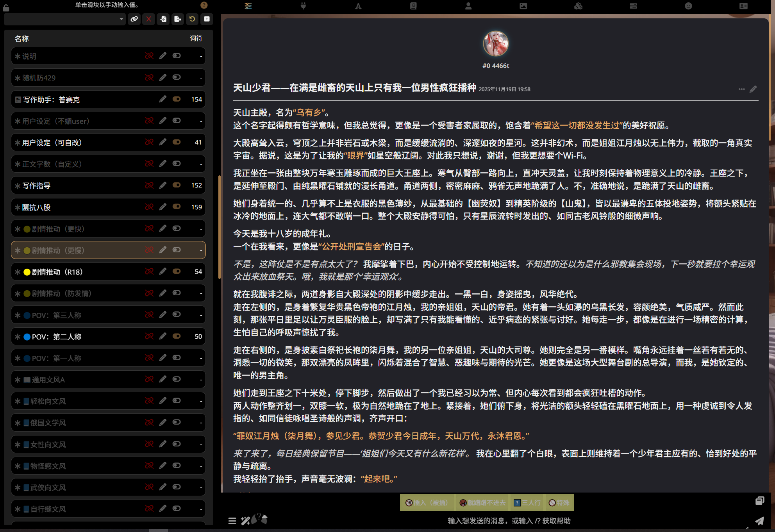Click the reset (undo arrow) preset icon
The image size is (775, 532).
coord(192,19)
